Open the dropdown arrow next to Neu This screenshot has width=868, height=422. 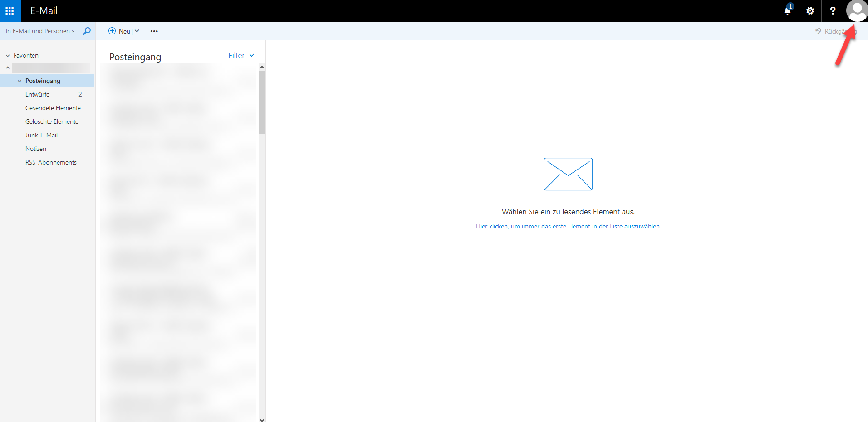137,31
